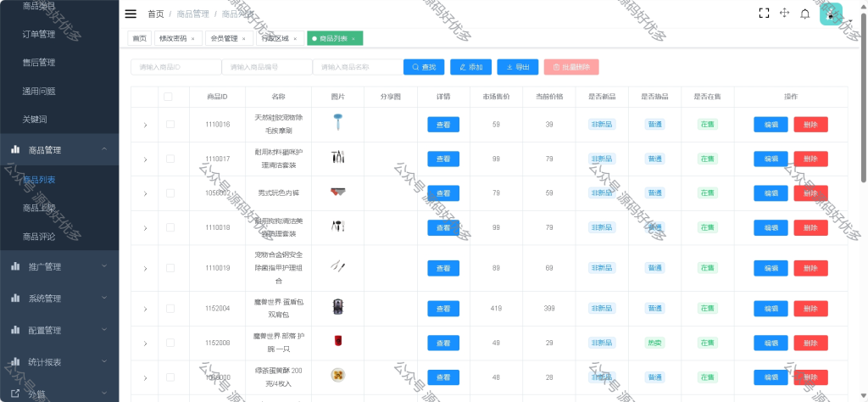
Task: Click the 热卖 tag for product 1152008
Action: click(x=654, y=343)
